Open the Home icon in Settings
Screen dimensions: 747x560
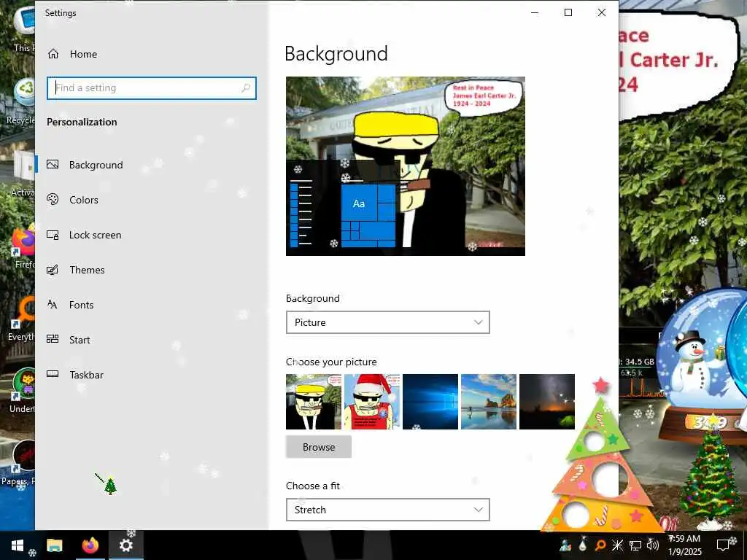point(53,54)
